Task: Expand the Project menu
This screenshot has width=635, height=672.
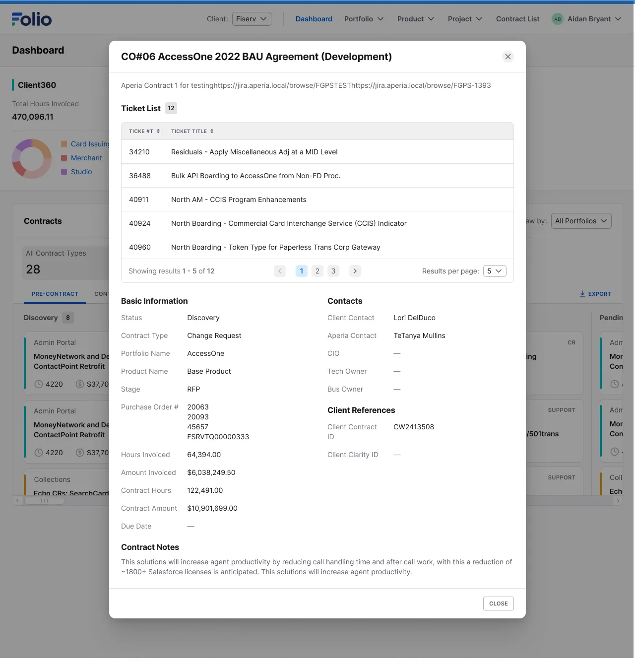Action: pos(465,19)
